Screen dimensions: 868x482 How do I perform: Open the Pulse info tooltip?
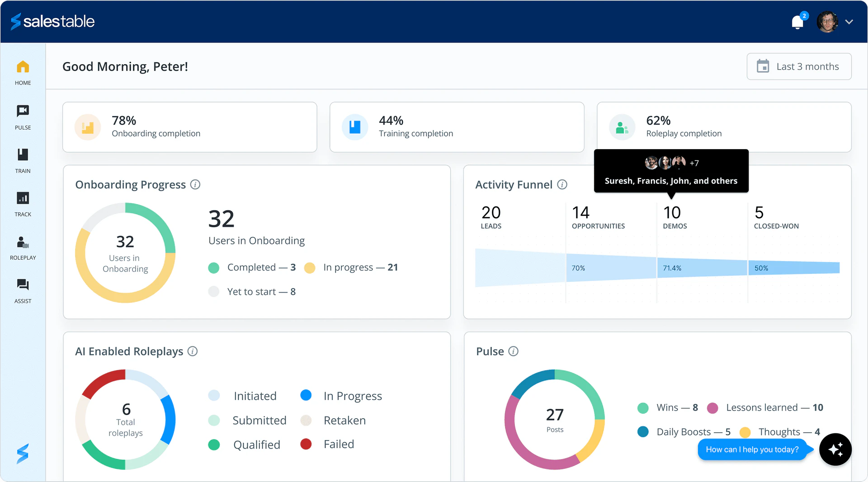point(514,351)
